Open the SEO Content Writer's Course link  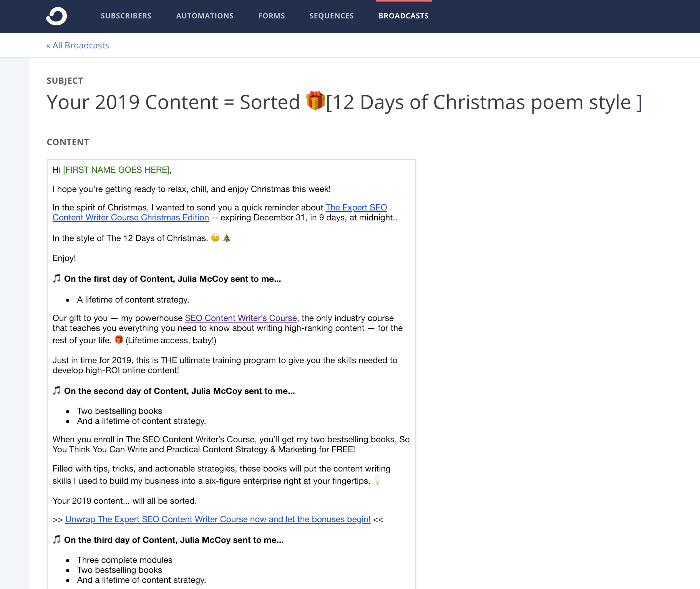[241, 318]
